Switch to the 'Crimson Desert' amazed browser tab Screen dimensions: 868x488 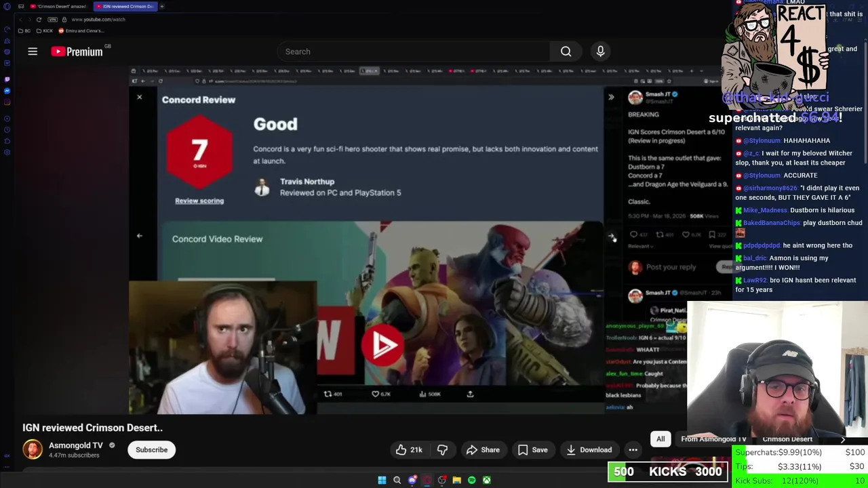tap(58, 6)
